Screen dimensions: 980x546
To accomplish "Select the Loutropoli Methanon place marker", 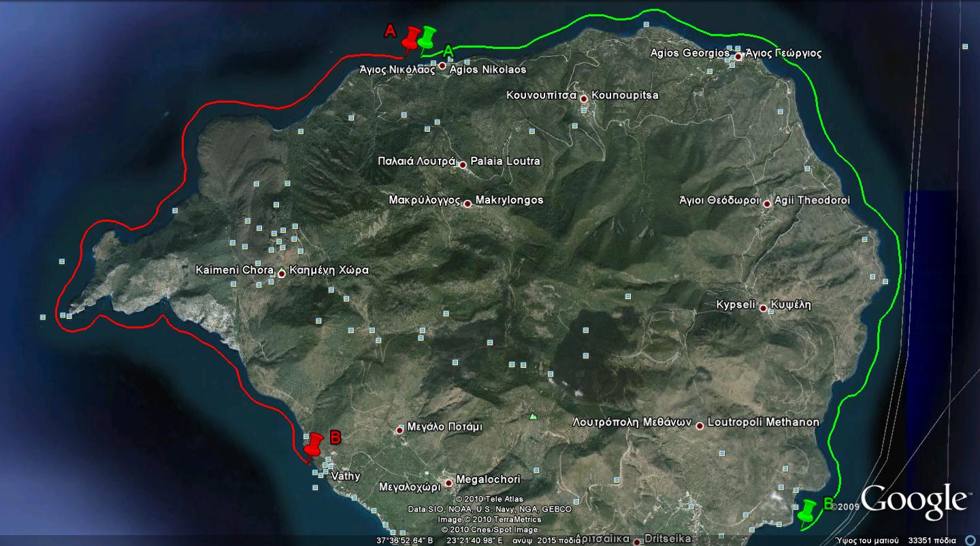I will tap(700, 426).
